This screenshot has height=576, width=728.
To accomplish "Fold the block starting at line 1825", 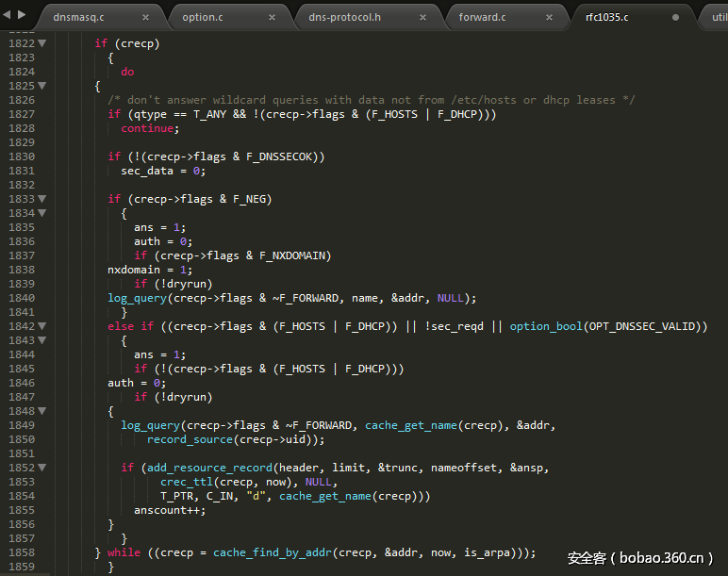I will [41, 86].
